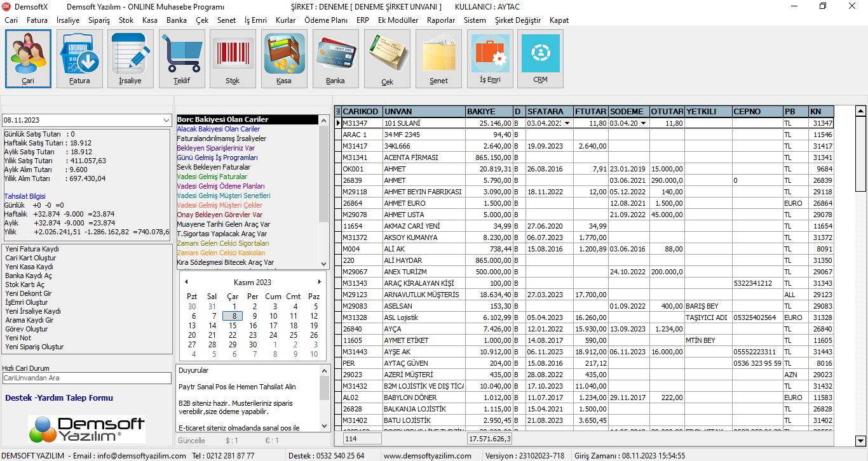Open the Fatura menu
This screenshot has height=461, width=868.
(x=37, y=20)
